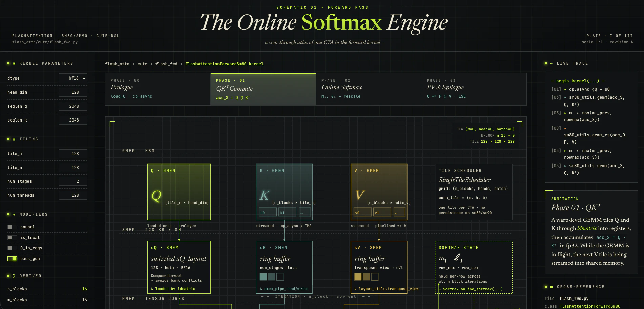Click 'begin kernel(...)' trace header
644x309 pixels.
point(578,81)
